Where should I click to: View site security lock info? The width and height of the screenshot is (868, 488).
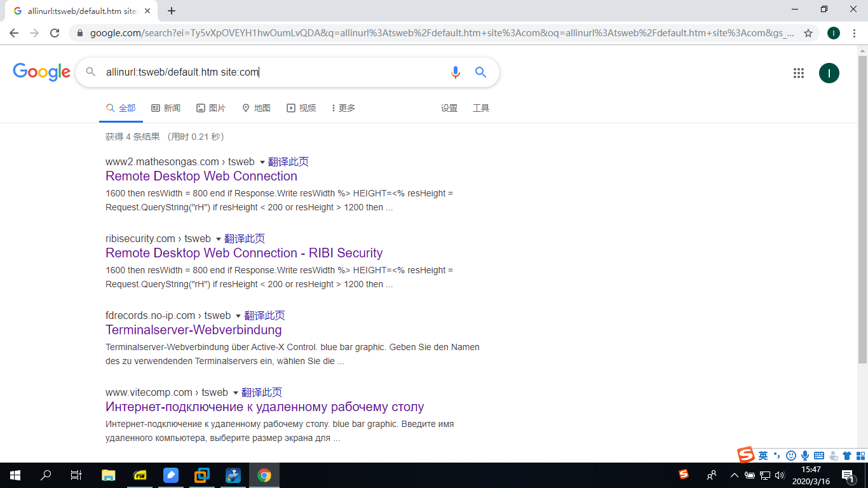[x=80, y=33]
